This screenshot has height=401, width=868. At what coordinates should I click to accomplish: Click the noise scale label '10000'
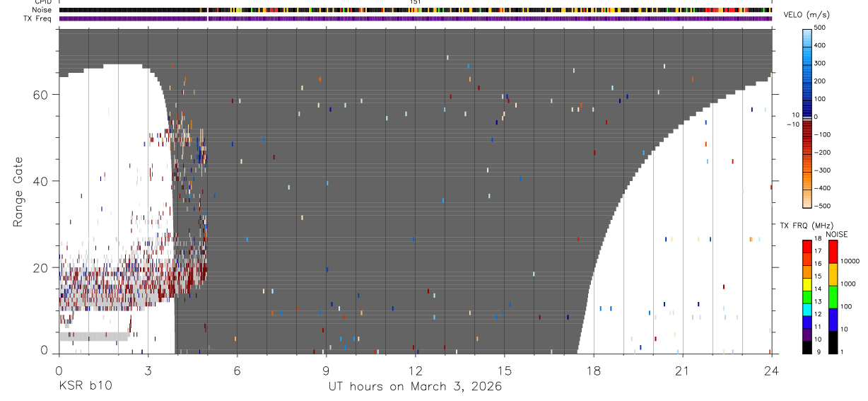[x=850, y=262]
